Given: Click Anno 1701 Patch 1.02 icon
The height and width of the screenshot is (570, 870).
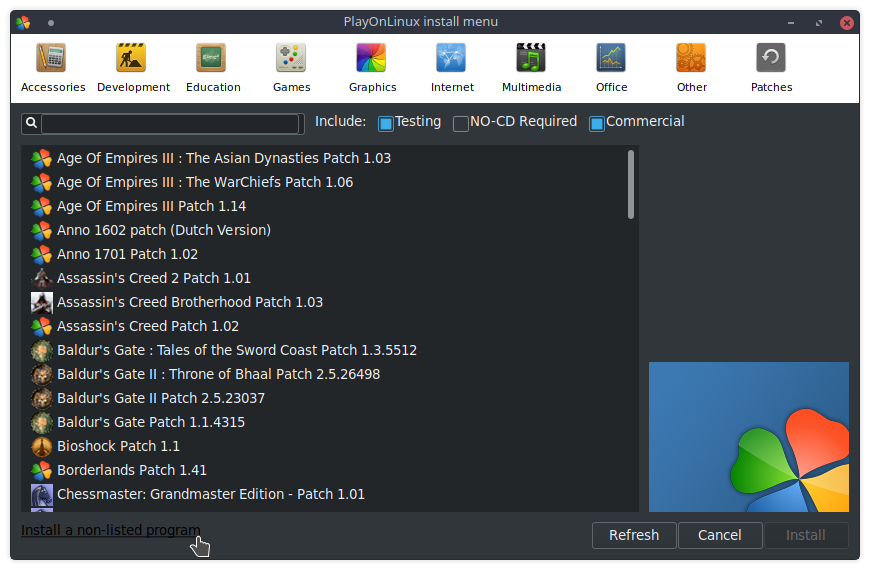Looking at the screenshot, I should pyautogui.click(x=42, y=254).
